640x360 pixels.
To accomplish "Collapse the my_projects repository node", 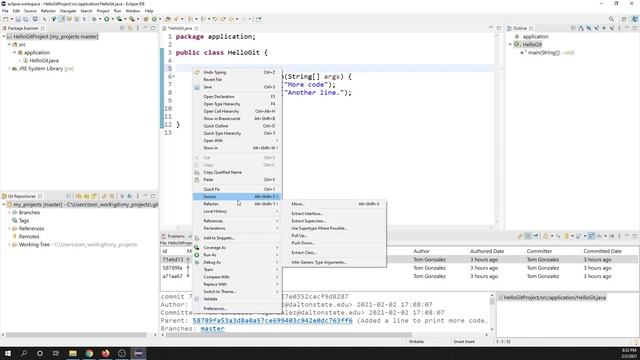I will click(4, 204).
